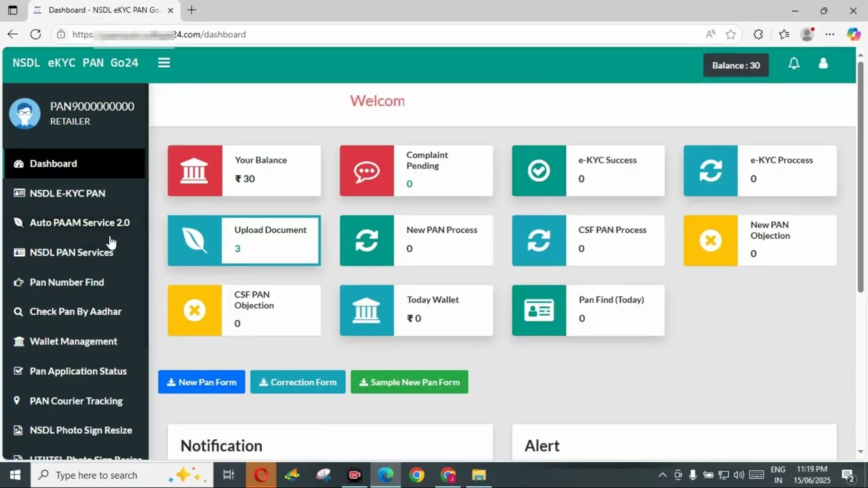
Task: Click the CSF PAN Process refresh icon
Action: coord(539,241)
